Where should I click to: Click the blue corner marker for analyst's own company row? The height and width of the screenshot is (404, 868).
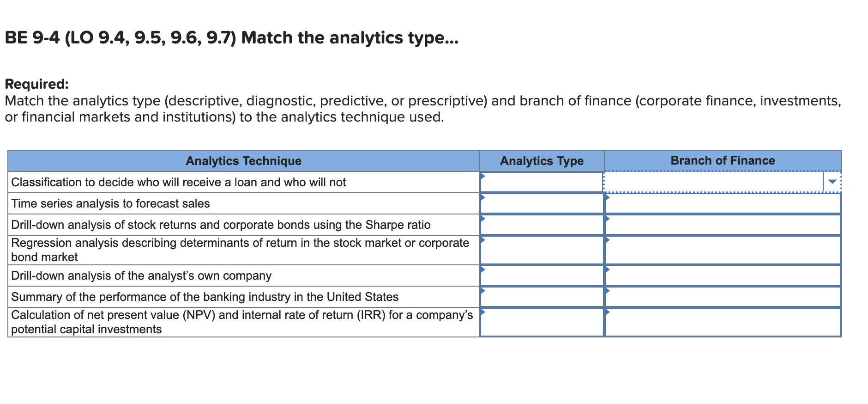(x=483, y=269)
